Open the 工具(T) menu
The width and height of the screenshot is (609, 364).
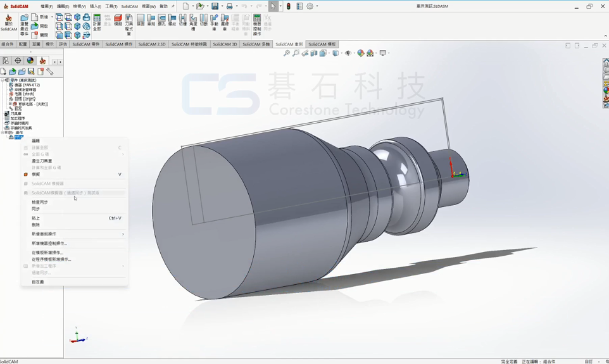pos(111,6)
